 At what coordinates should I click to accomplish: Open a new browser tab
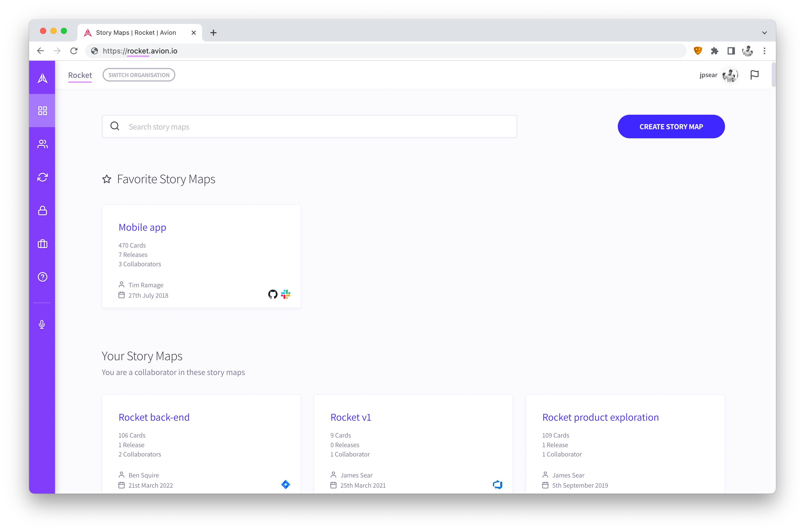[213, 33]
